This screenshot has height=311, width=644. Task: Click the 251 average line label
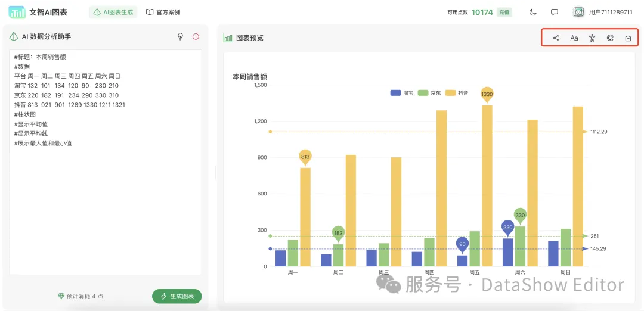click(x=595, y=236)
